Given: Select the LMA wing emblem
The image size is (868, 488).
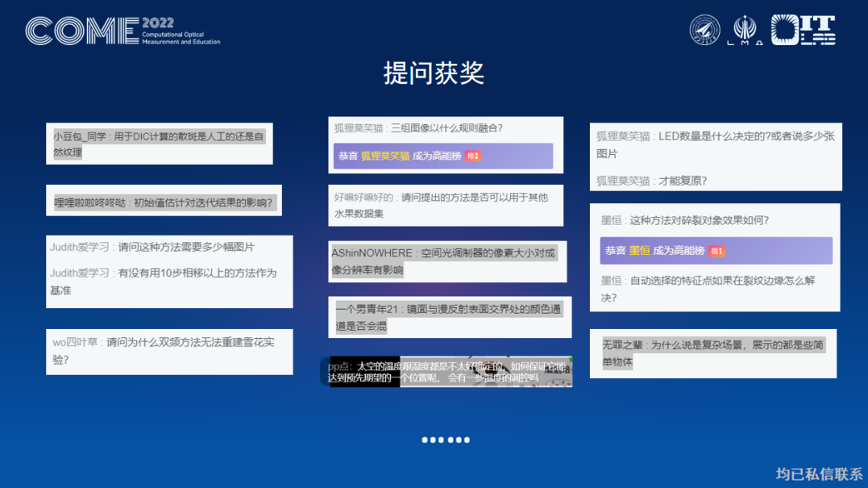Looking at the screenshot, I should point(745,27).
